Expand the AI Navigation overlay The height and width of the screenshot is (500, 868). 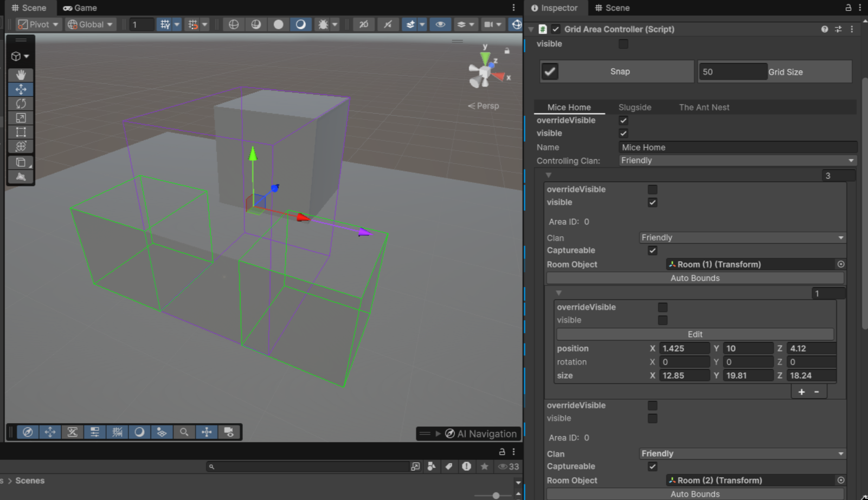coord(438,434)
